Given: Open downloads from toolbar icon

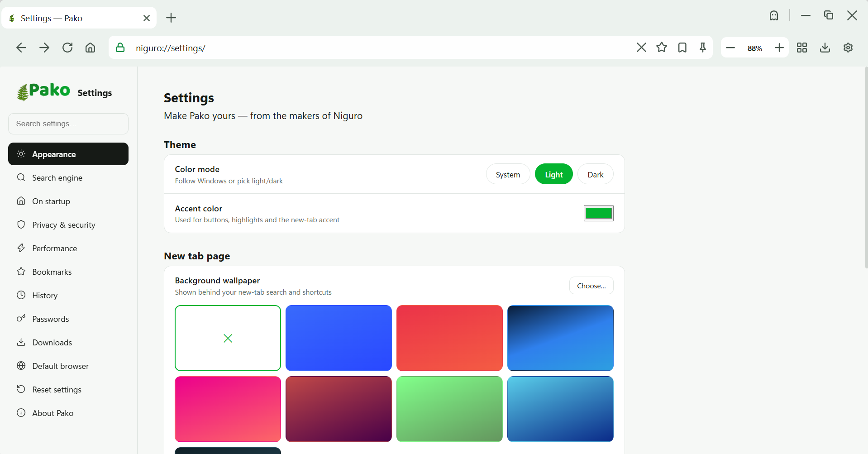Looking at the screenshot, I should pos(825,48).
